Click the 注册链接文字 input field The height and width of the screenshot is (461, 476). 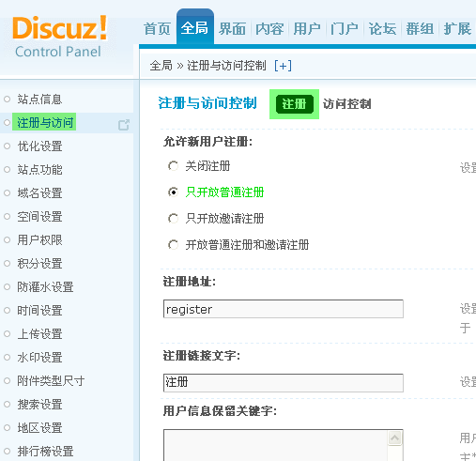click(x=284, y=382)
